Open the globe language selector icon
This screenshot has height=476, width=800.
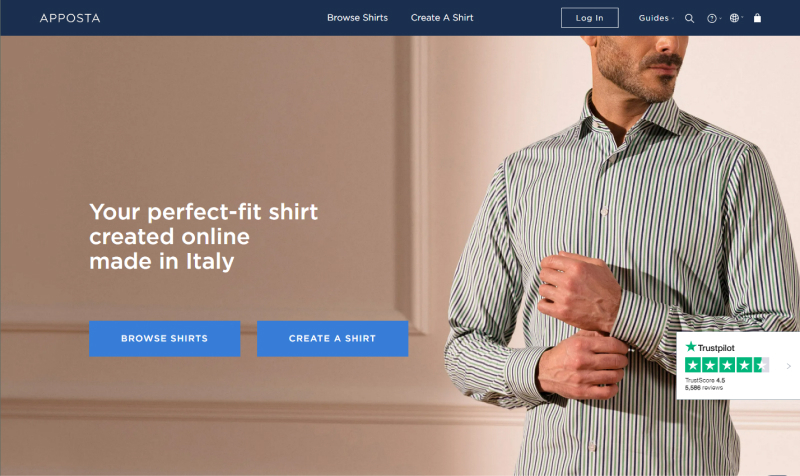[x=734, y=18]
